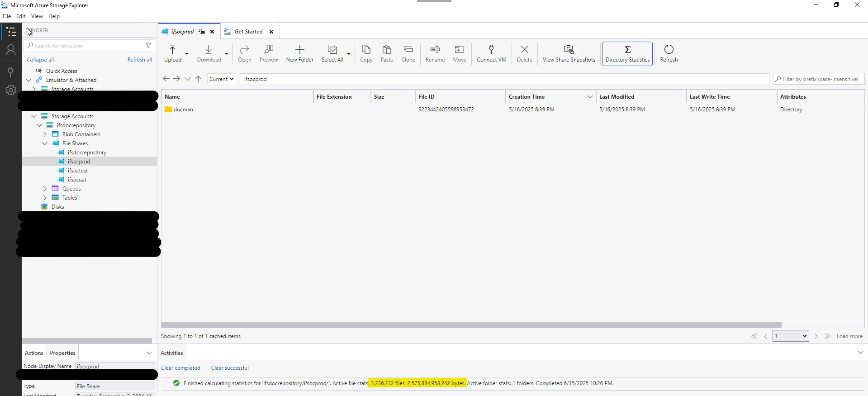Click the Download toolbar button
868x396 pixels.
coord(209,53)
